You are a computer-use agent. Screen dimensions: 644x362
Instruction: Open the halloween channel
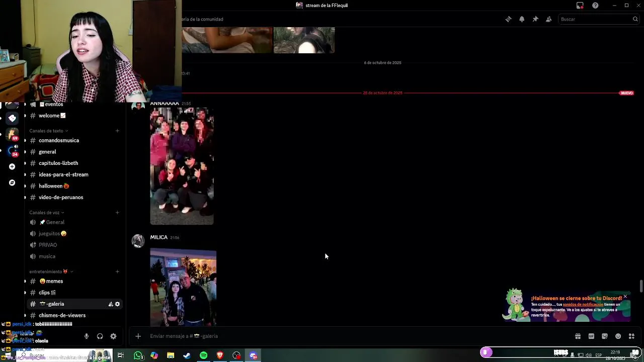[x=74, y=186]
